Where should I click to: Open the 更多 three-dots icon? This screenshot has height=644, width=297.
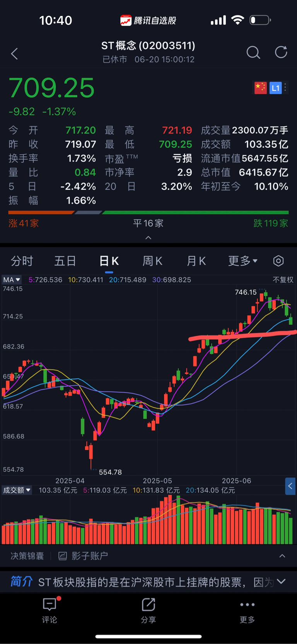247,605
